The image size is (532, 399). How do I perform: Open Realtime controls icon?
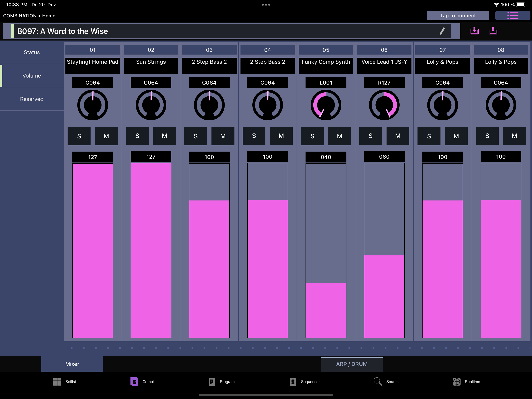(x=456, y=381)
